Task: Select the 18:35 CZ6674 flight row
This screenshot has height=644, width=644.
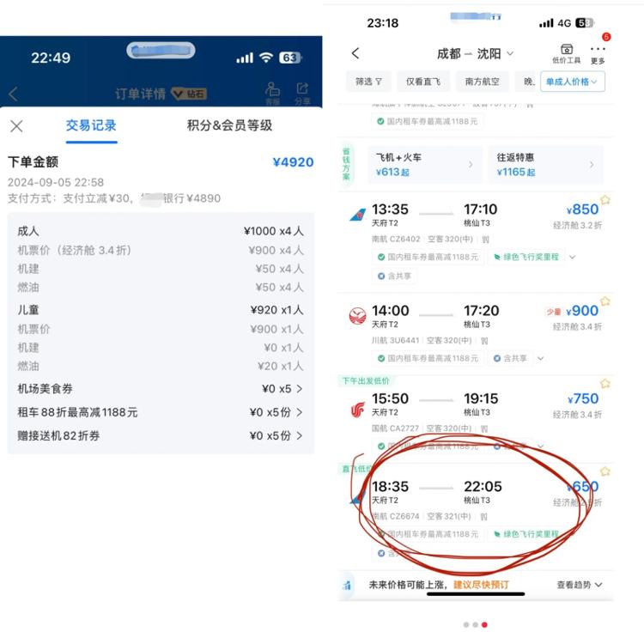Action: point(475,515)
